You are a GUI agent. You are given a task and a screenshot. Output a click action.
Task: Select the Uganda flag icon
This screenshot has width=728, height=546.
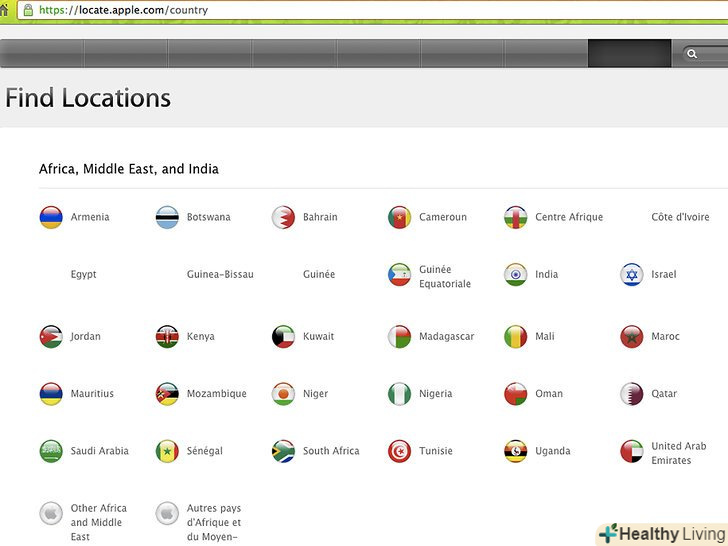[515, 451]
